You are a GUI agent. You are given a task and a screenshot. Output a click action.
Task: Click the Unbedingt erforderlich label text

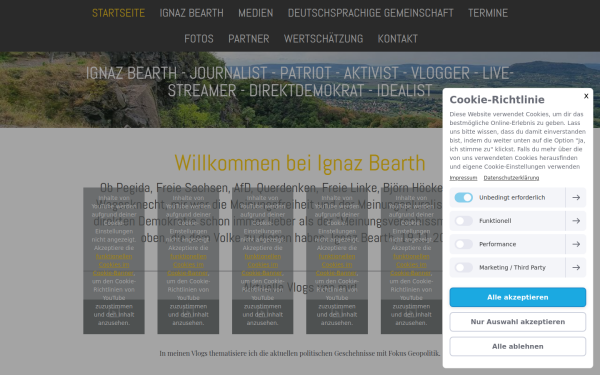(512, 197)
